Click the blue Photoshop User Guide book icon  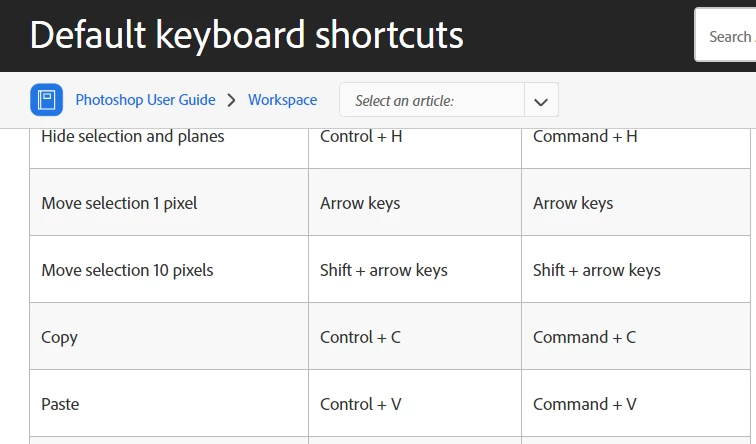coord(46,100)
